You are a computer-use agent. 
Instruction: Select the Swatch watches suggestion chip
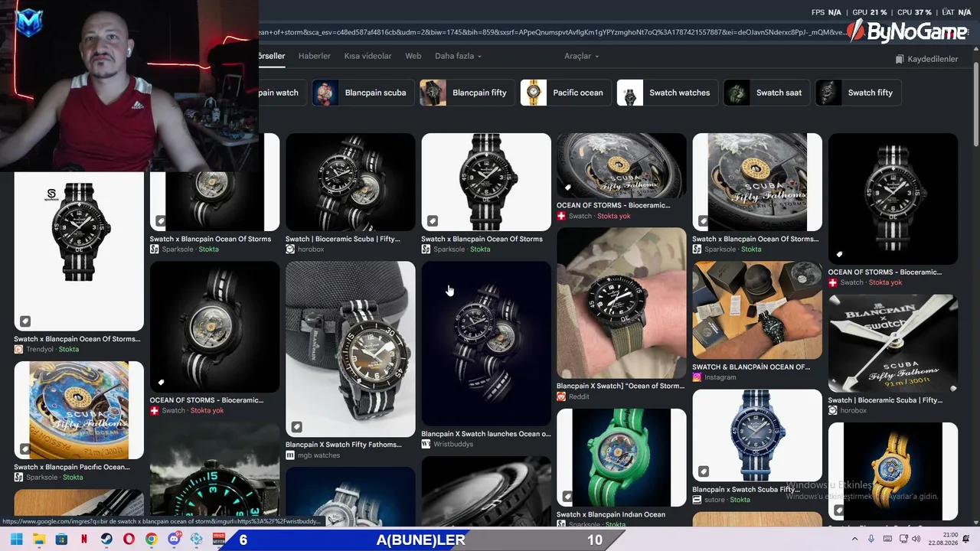point(667,93)
